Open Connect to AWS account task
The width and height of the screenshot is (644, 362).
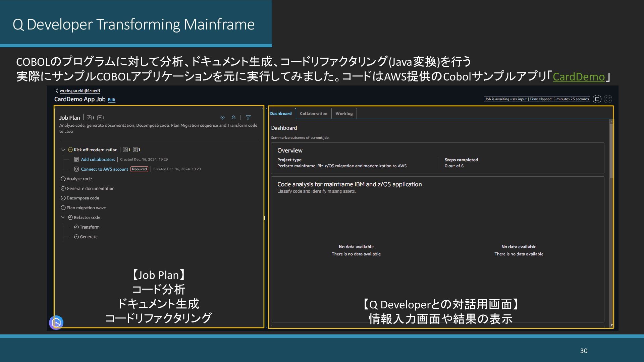(104, 169)
